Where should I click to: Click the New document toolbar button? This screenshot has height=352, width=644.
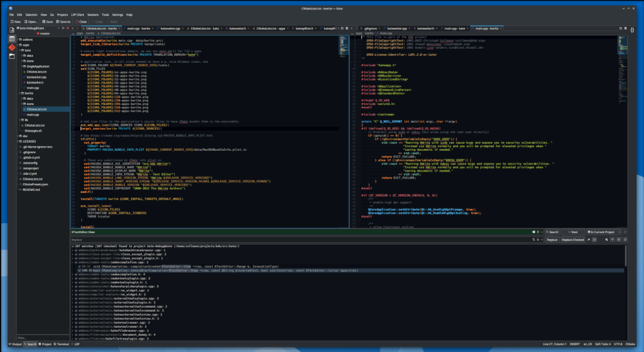(x=15, y=22)
